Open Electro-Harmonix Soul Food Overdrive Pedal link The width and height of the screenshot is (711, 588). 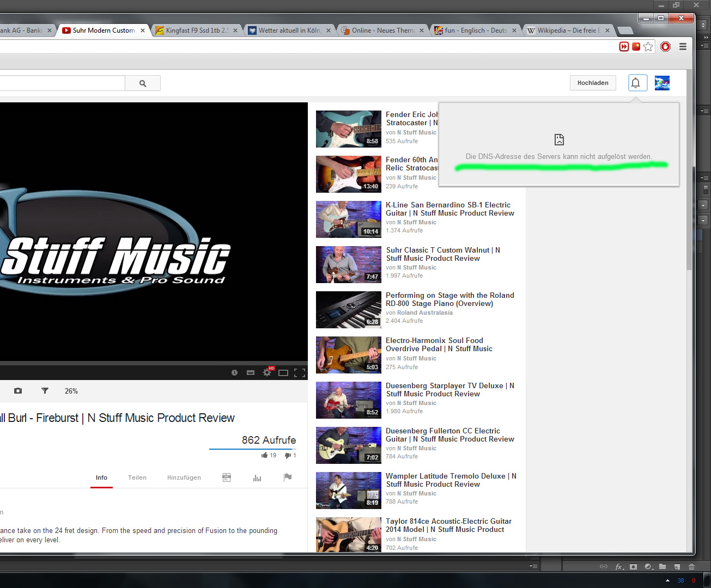439,345
